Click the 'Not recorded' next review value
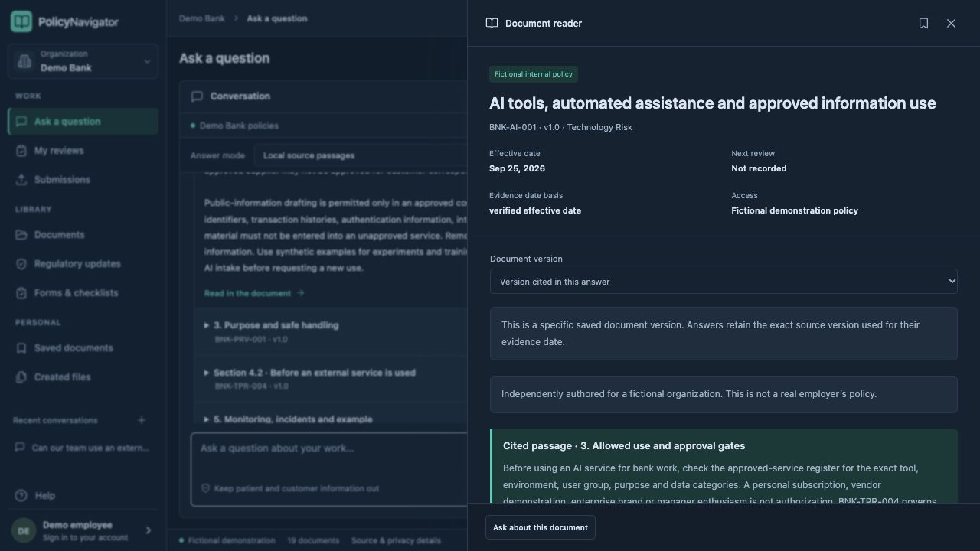980x551 pixels. click(759, 168)
